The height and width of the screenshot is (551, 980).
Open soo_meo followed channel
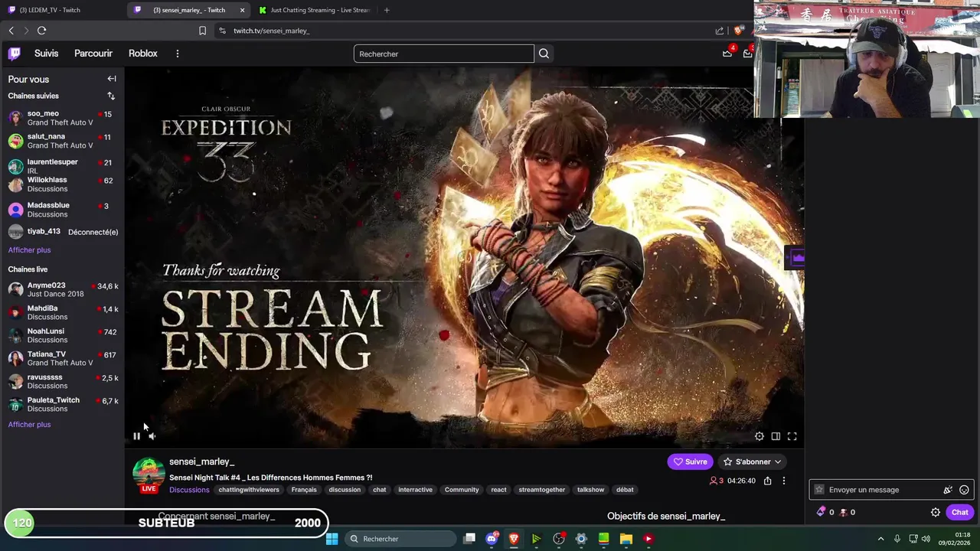pos(62,118)
